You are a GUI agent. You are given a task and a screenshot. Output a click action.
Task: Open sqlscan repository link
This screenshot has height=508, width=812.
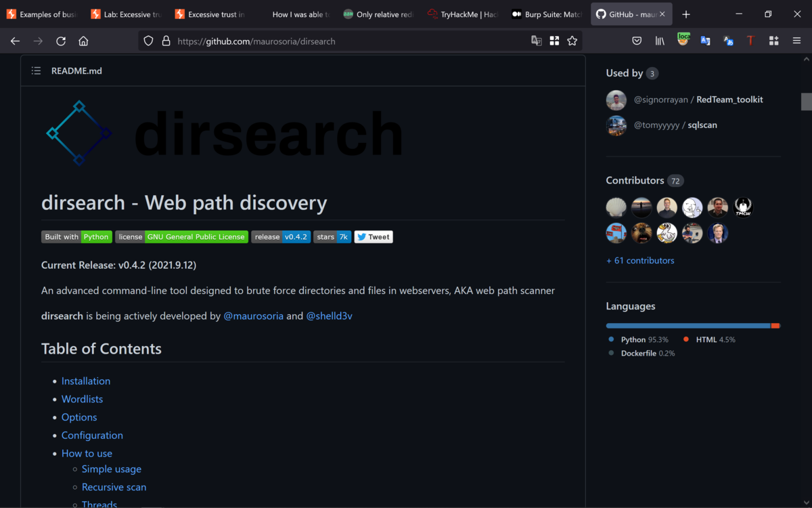pos(702,125)
